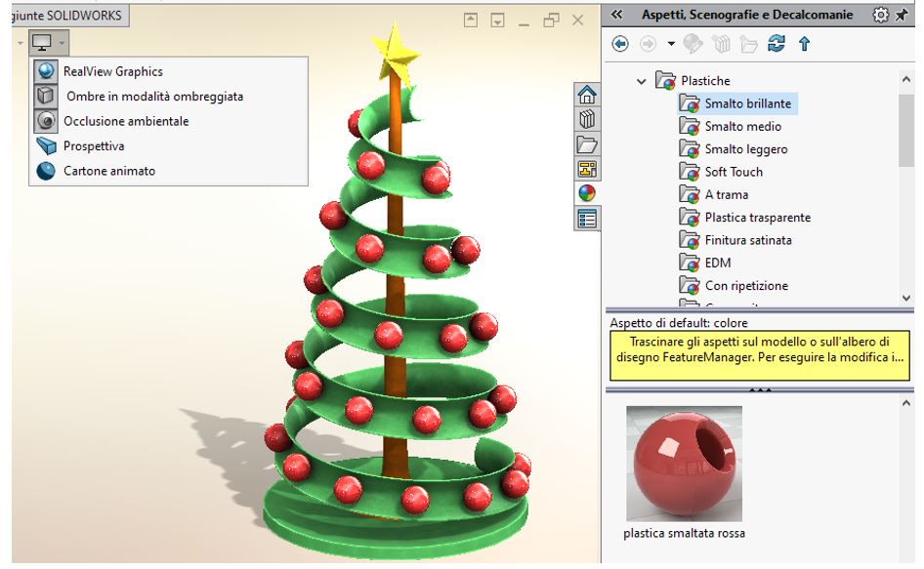924x569 pixels.
Task: Collapse the Plastiche folder
Action: pos(642,81)
